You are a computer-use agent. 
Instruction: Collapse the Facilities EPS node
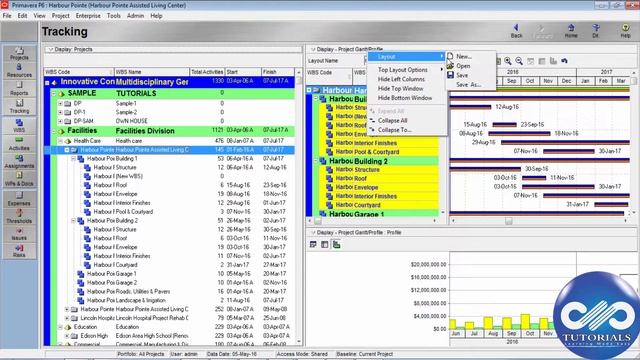coord(54,131)
